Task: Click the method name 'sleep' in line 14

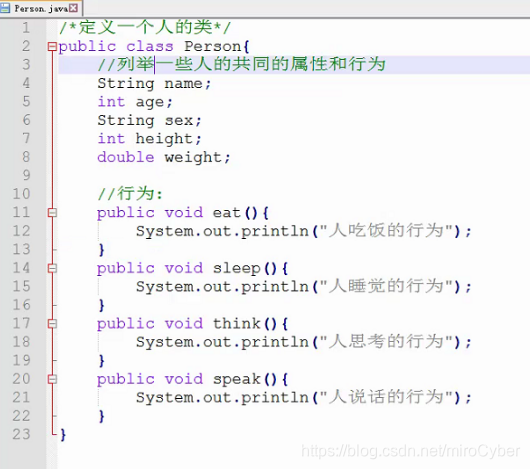Action: [236, 268]
